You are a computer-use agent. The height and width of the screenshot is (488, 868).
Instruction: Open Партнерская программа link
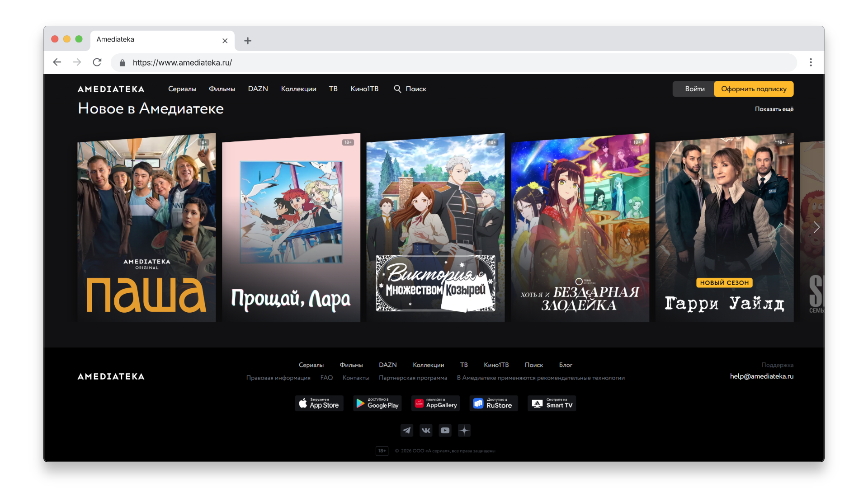click(413, 378)
